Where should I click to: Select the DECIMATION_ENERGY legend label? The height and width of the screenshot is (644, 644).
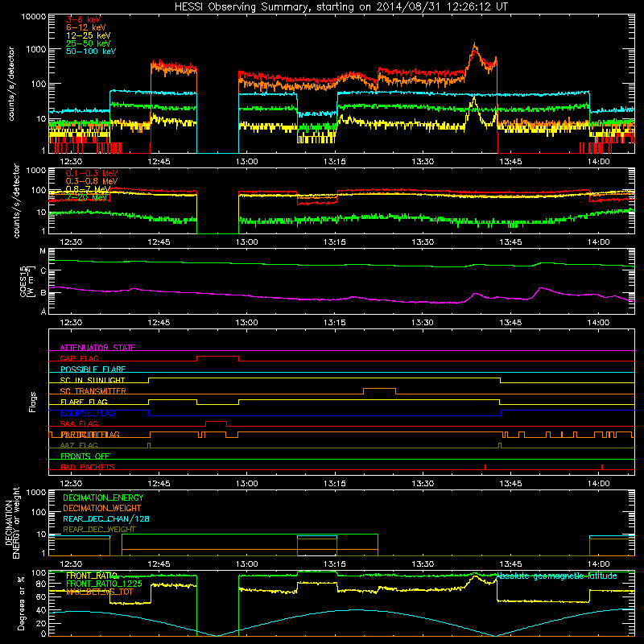coord(103,497)
